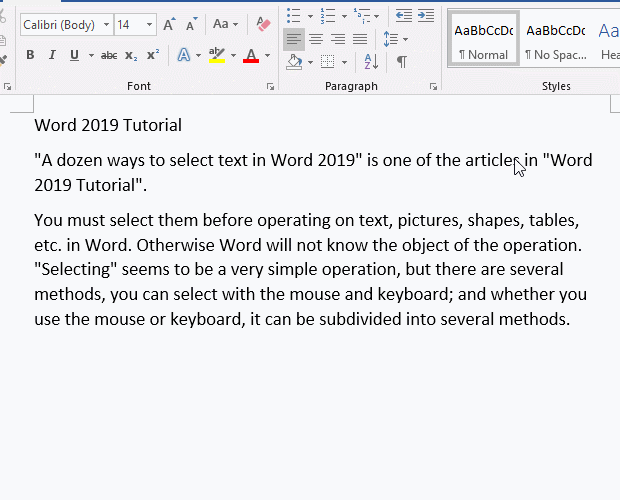Click Clear All Formatting icon
The width and height of the screenshot is (620, 500).
click(x=263, y=24)
